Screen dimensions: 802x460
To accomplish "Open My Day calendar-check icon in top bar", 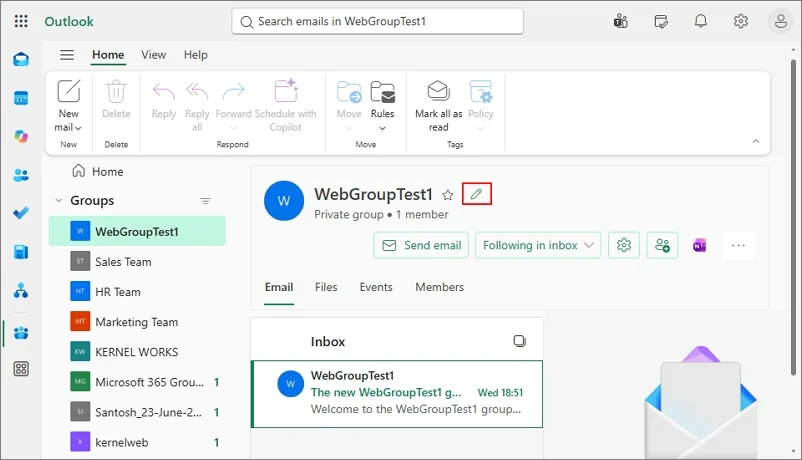I will click(x=661, y=21).
